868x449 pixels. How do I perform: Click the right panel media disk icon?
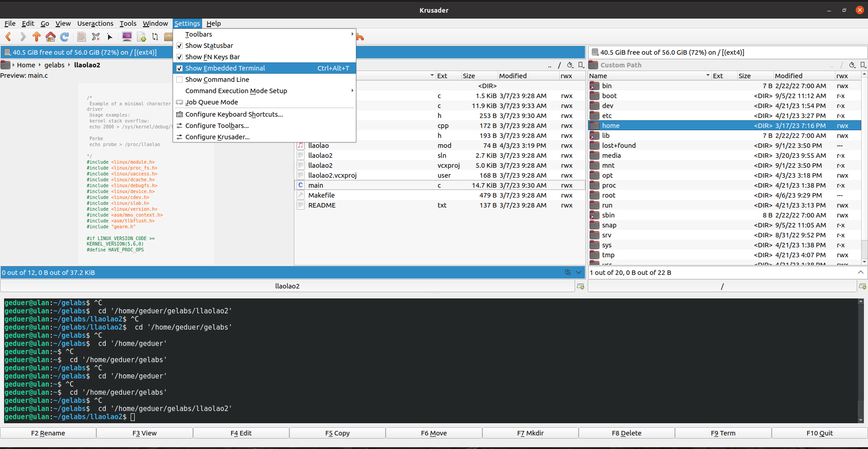595,52
